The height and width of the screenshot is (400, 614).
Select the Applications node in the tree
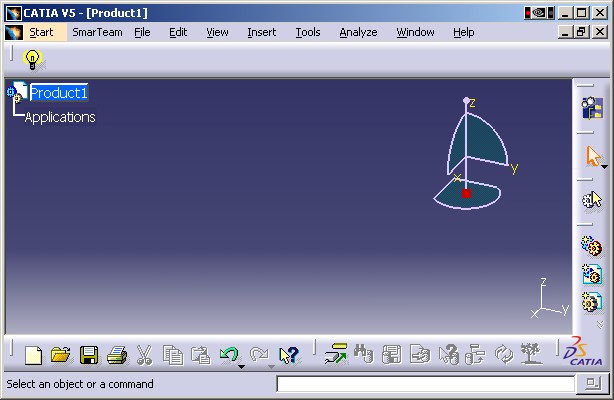tap(60, 117)
